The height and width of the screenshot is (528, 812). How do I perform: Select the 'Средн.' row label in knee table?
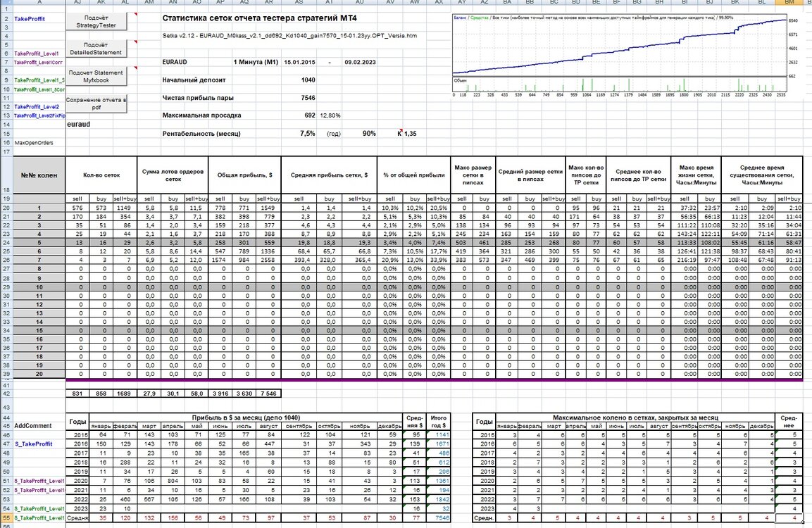tap(484, 517)
